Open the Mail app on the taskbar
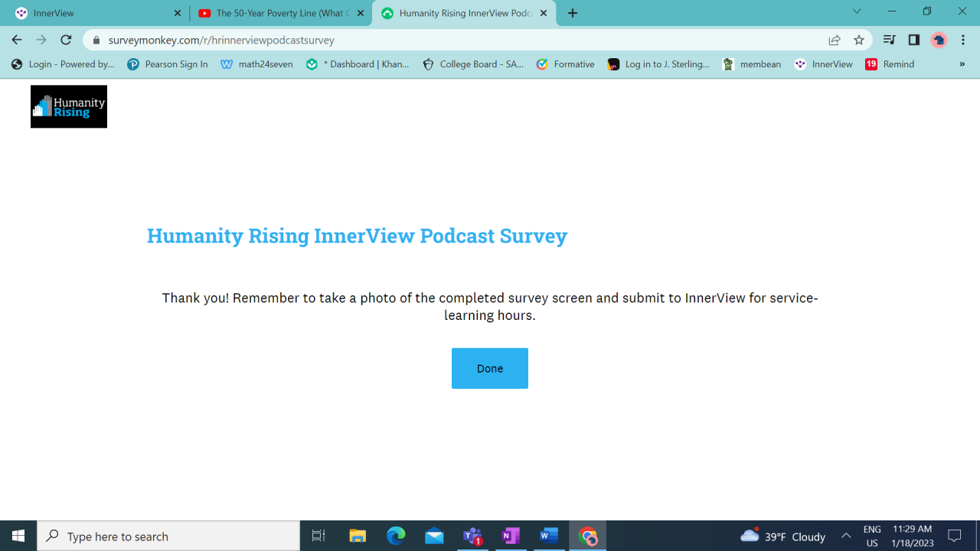The height and width of the screenshot is (551, 980). point(434,536)
